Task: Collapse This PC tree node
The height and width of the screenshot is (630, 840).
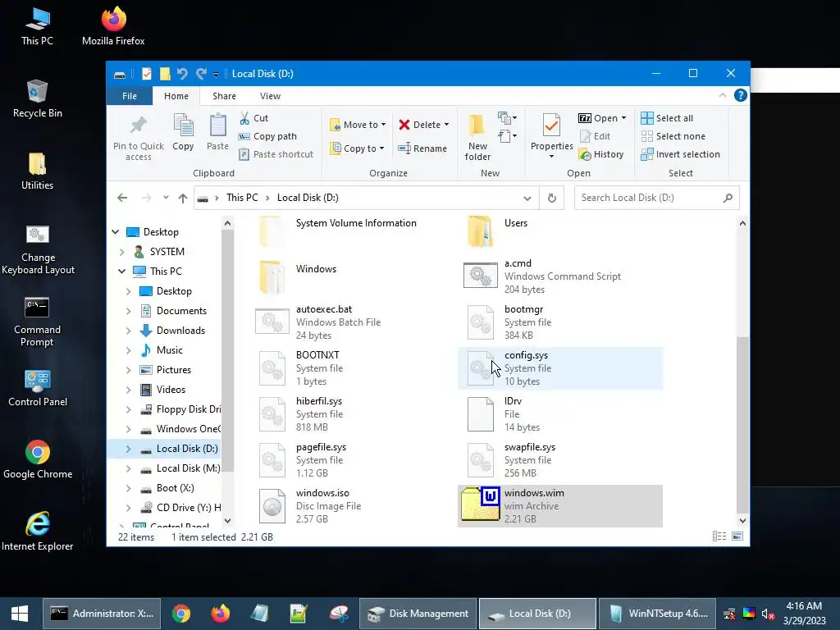Action: [121, 272]
